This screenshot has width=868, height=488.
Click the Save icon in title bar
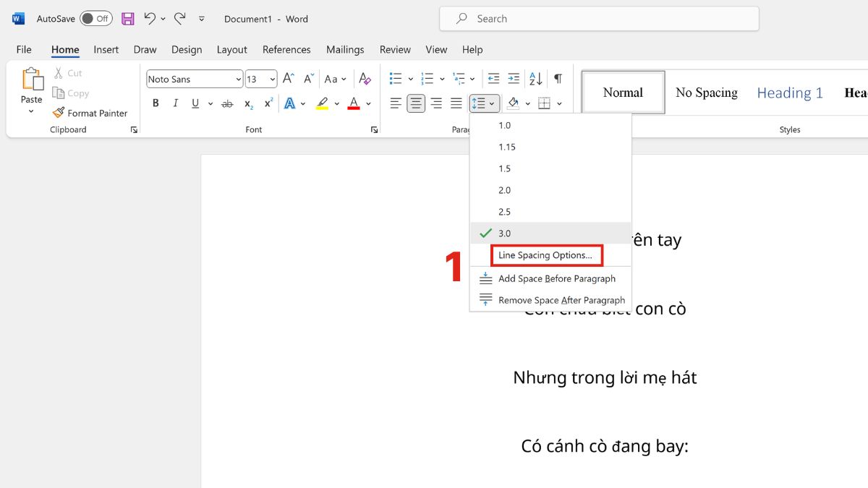click(127, 19)
